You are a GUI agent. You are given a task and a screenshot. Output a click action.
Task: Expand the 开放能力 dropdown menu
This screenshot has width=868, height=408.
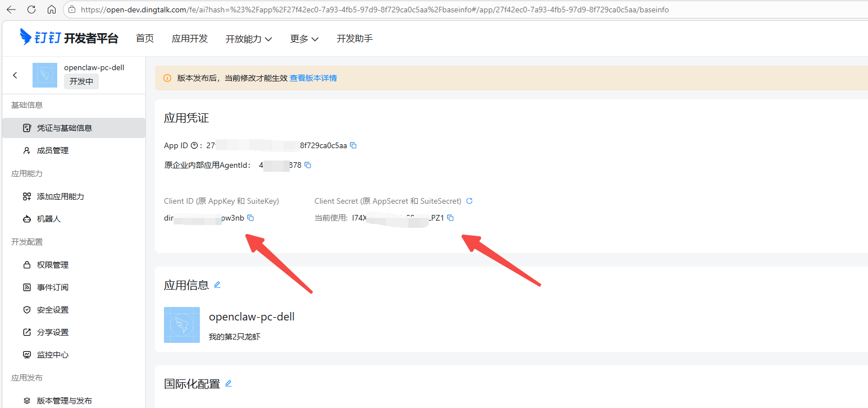[249, 39]
